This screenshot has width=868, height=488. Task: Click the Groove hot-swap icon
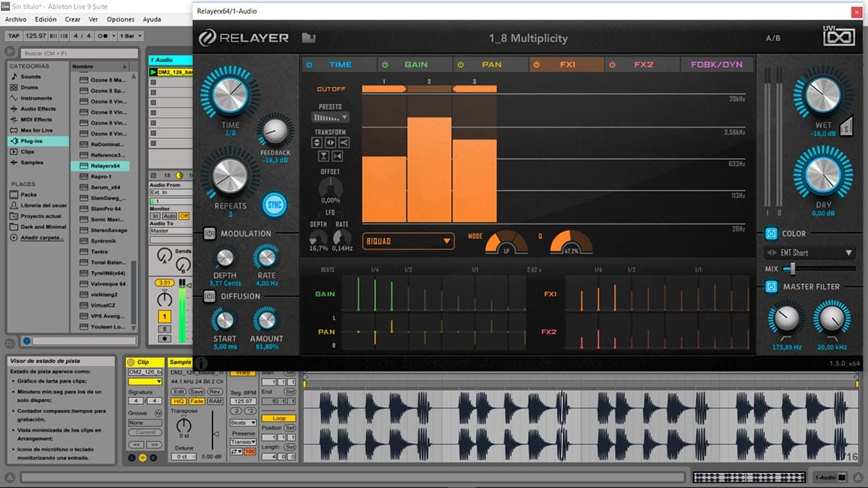159,413
